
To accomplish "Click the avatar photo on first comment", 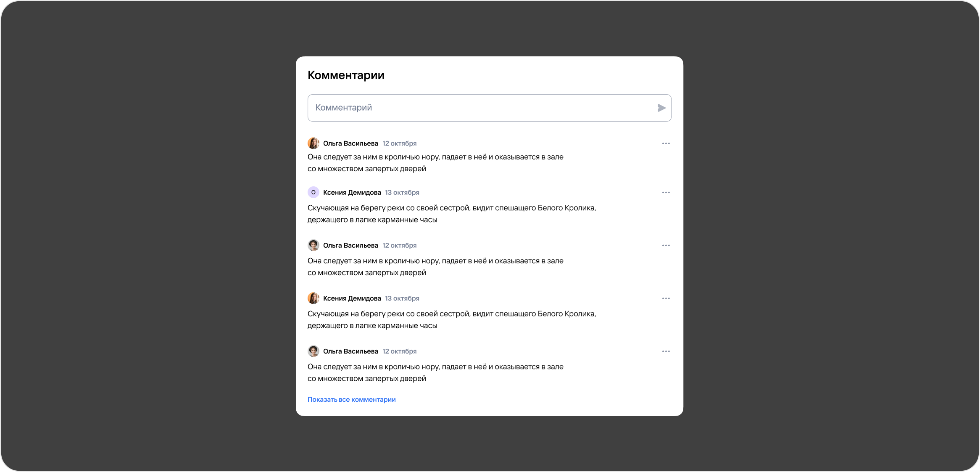I will tap(313, 143).
